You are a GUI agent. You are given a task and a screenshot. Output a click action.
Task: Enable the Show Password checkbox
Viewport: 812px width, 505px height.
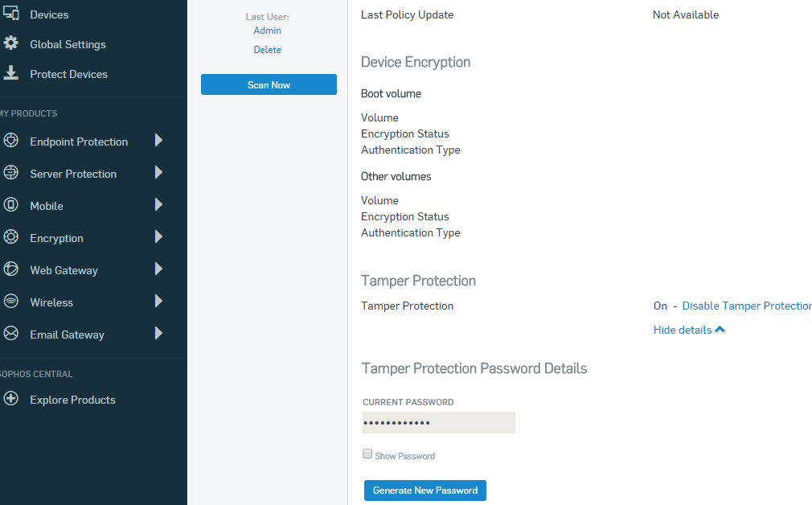pos(367,454)
